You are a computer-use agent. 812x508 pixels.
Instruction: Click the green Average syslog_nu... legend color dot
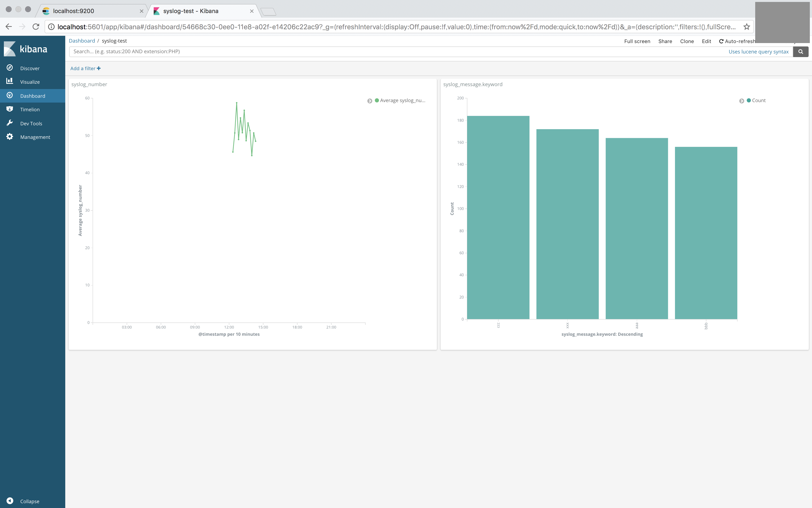377,100
